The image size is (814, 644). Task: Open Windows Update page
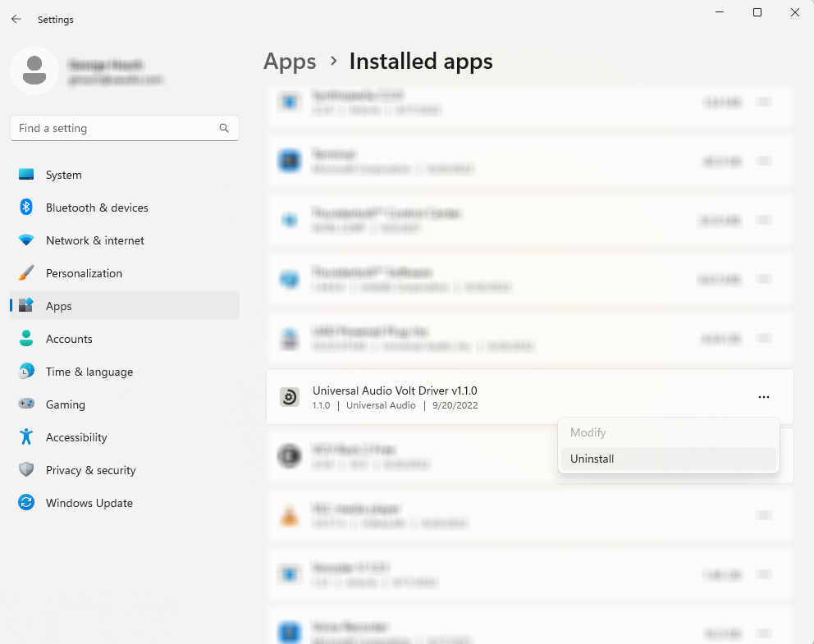point(125,503)
